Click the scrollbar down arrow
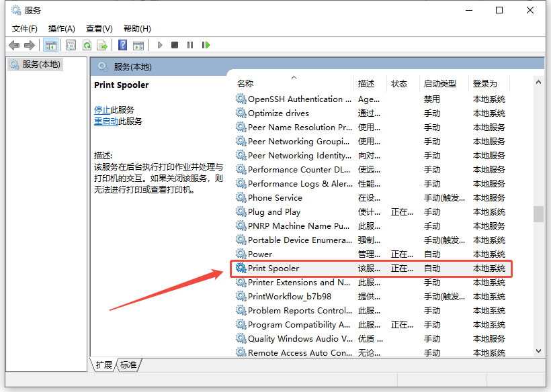 point(538,351)
